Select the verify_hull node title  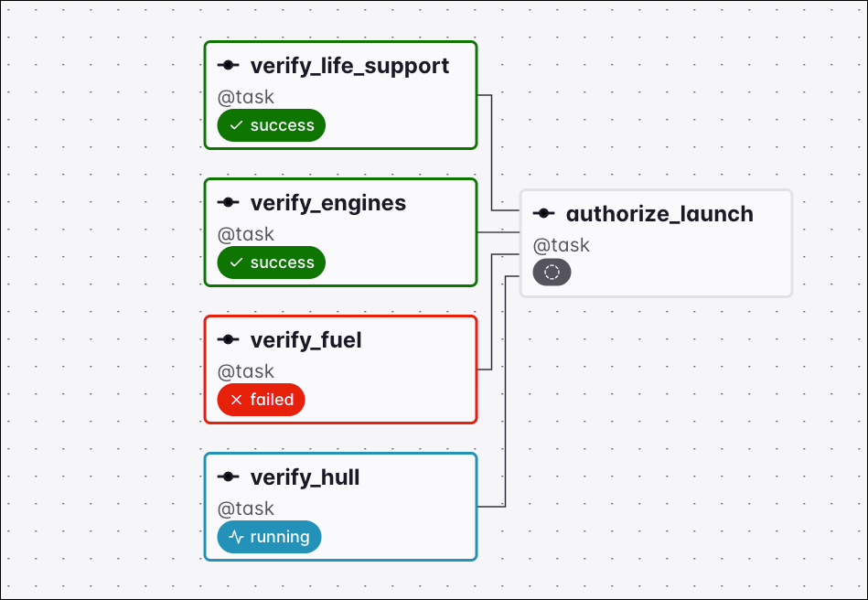(x=305, y=477)
